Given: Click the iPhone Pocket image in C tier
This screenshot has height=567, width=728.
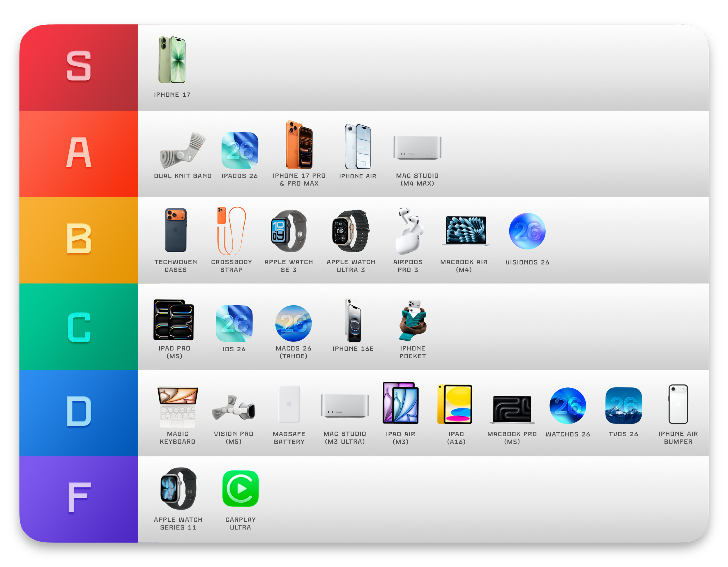Looking at the screenshot, I should point(413,321).
